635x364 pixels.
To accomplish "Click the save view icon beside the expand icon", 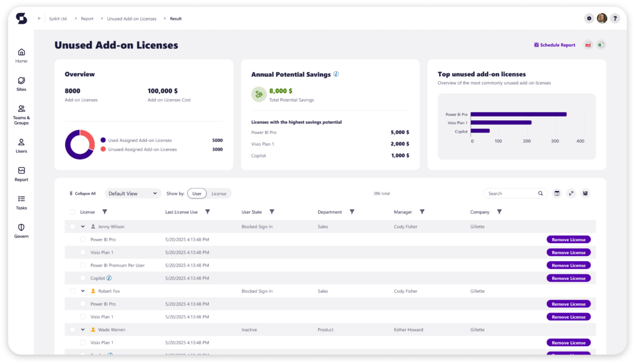I will pos(584,193).
